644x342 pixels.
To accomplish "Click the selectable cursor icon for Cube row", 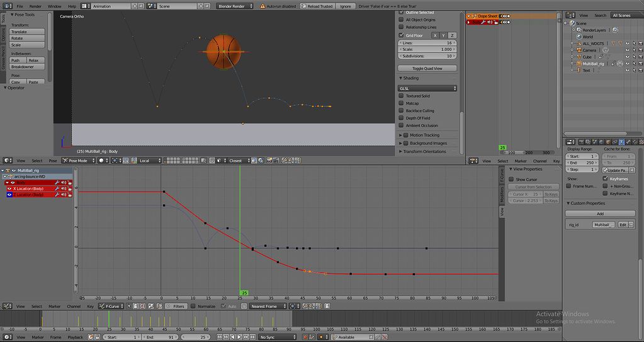I will point(634,57).
